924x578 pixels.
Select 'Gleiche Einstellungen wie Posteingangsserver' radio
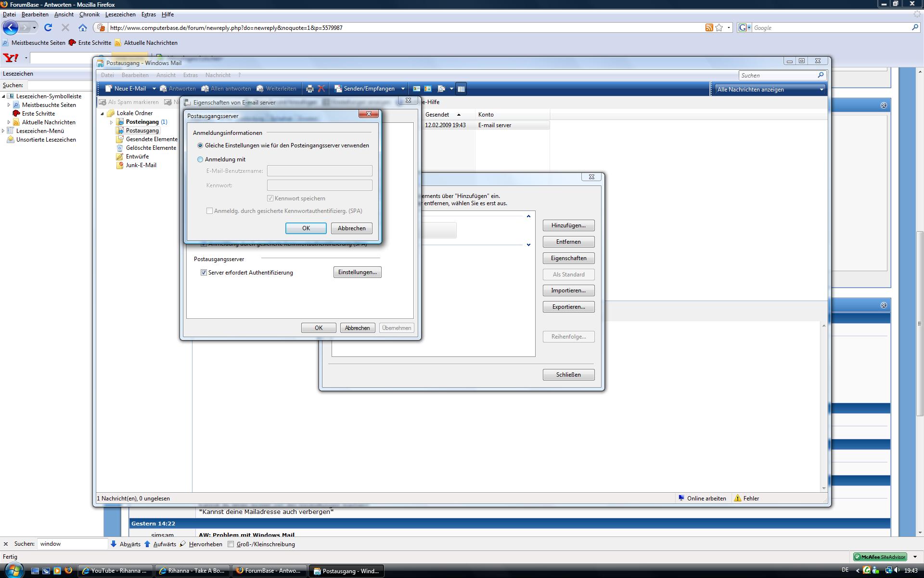coord(200,145)
